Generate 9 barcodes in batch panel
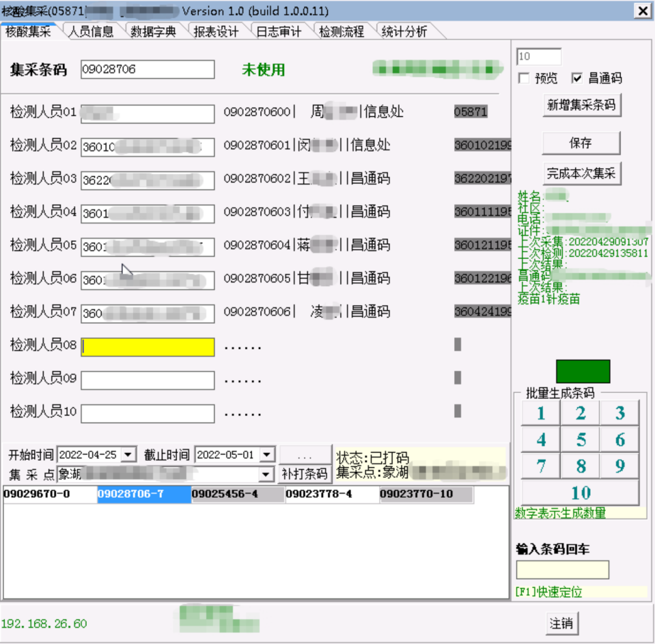The width and height of the screenshot is (655, 644). pyautogui.click(x=619, y=466)
